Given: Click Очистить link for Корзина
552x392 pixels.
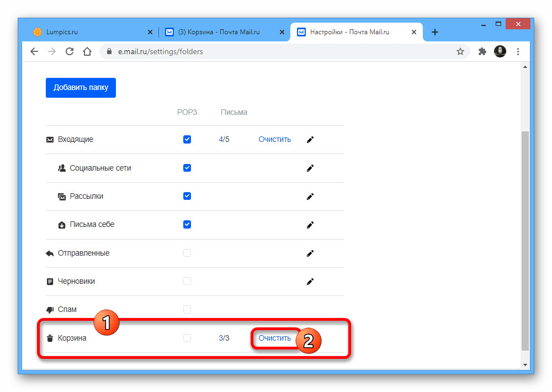Looking at the screenshot, I should coord(274,338).
